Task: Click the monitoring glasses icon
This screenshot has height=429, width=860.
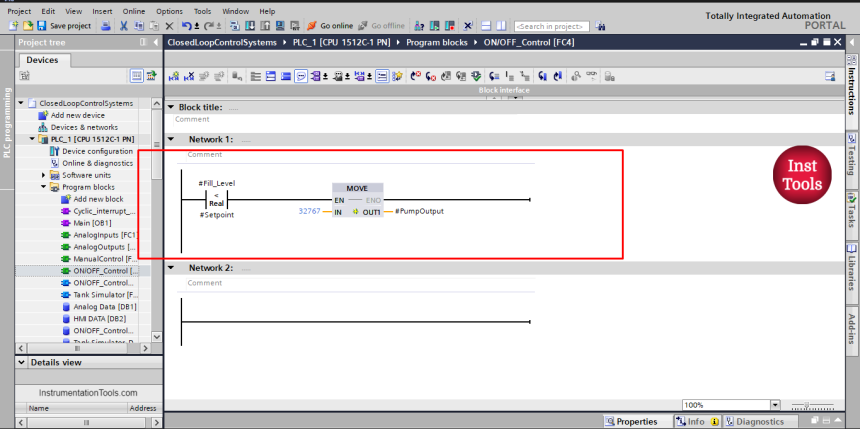Action: tap(591, 76)
